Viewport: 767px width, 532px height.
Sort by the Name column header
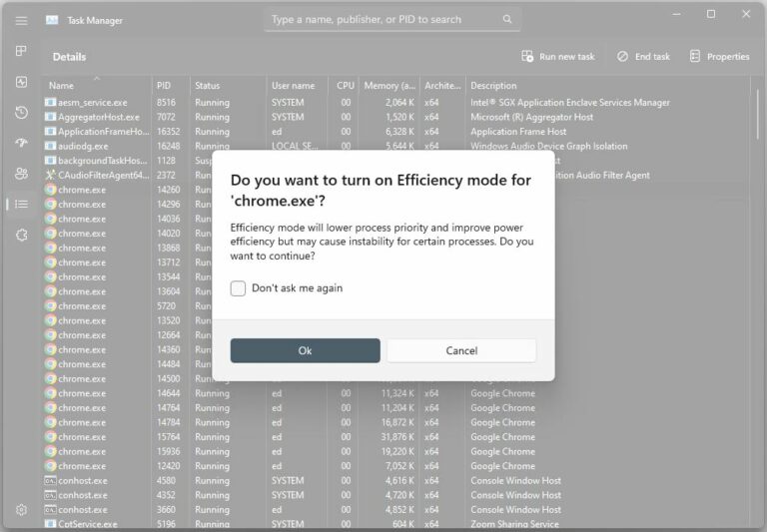(62, 86)
